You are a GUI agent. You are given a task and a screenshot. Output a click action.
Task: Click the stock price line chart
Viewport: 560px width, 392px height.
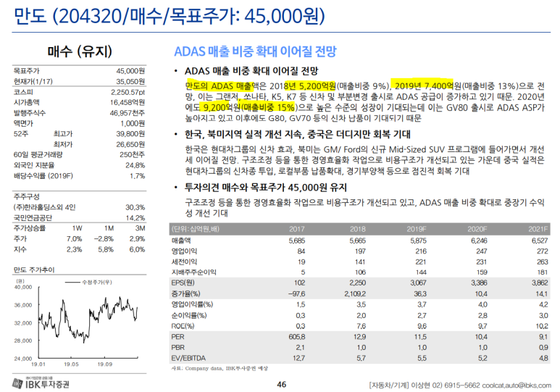pyautogui.click(x=88, y=320)
